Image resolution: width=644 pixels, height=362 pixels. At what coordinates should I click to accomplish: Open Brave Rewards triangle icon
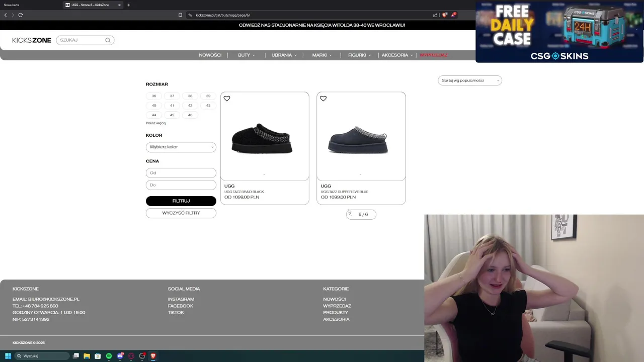coord(453,15)
